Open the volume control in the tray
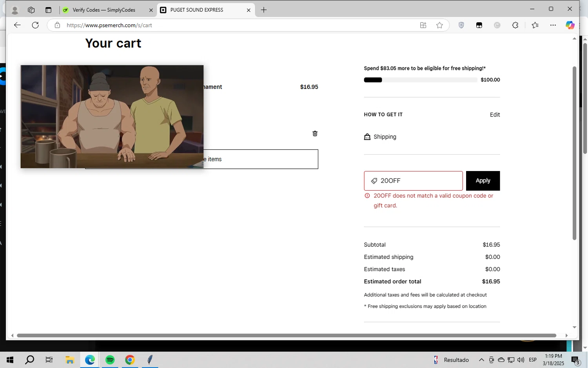The height and width of the screenshot is (368, 588). [x=521, y=360]
